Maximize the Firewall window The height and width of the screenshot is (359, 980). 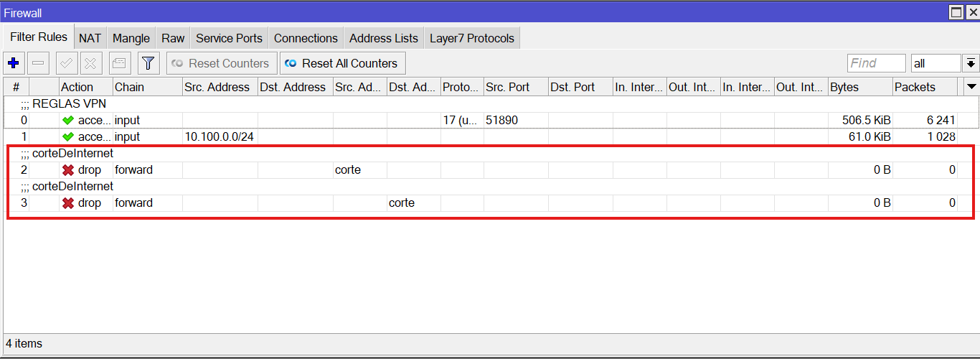coord(956,11)
